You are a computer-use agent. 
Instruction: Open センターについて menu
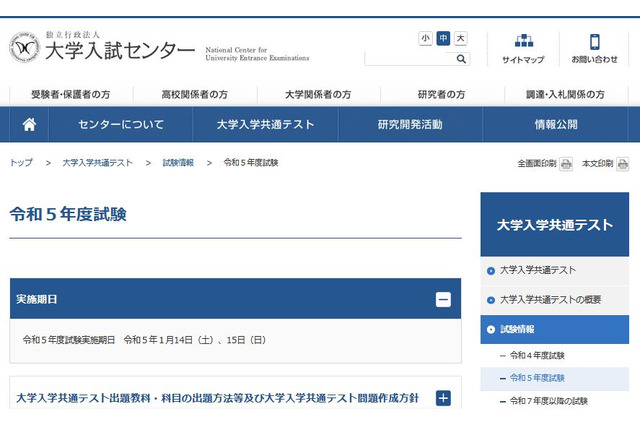[x=121, y=124]
